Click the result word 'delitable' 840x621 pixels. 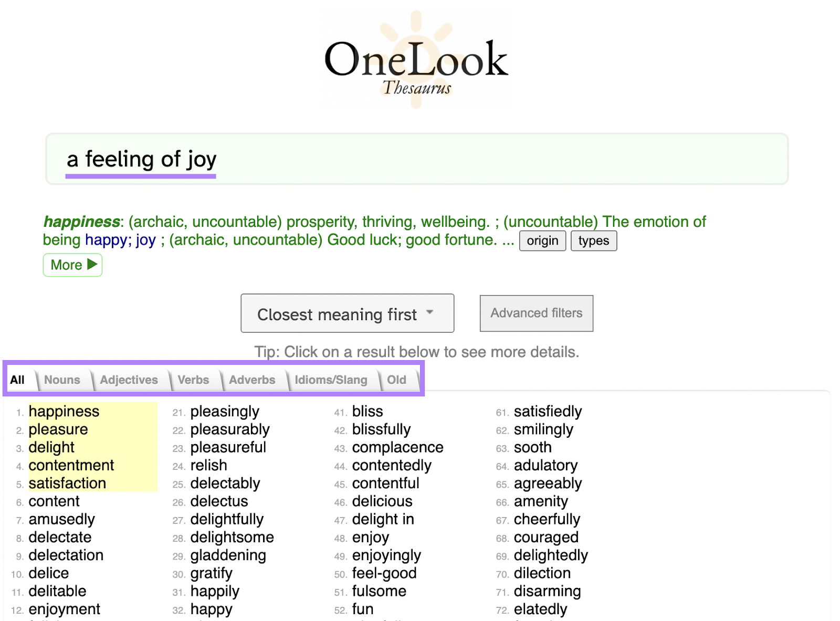tap(57, 591)
